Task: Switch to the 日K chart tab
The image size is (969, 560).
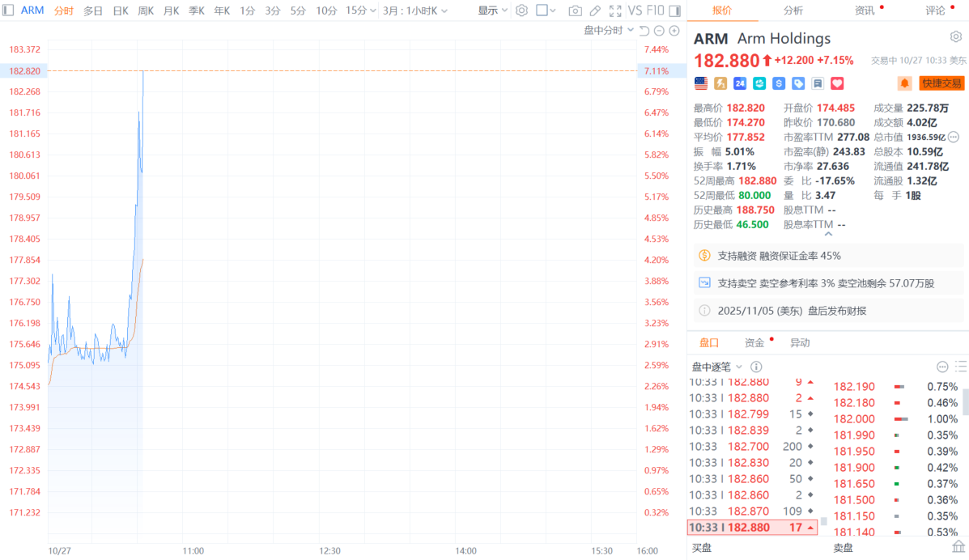Action: [120, 11]
